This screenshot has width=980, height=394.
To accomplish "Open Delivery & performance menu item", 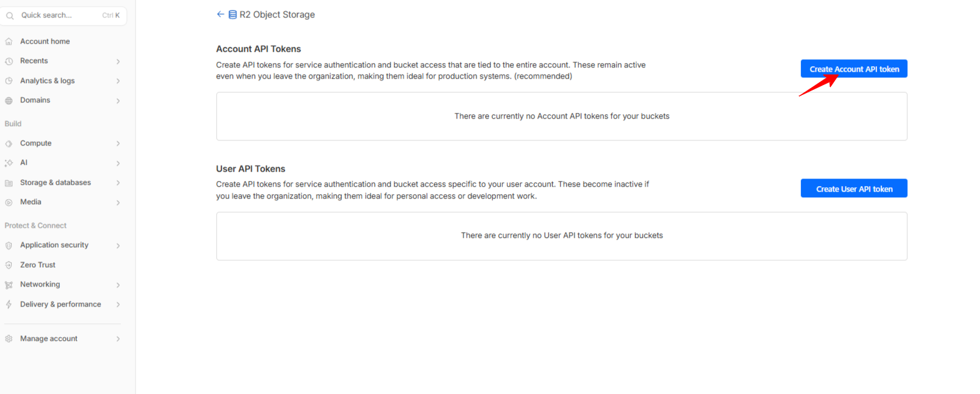I will 61,305.
